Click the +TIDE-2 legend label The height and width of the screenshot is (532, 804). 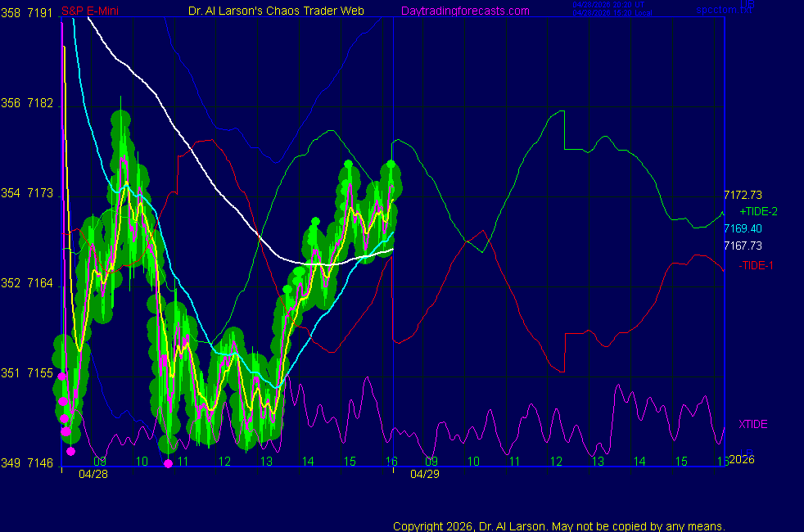coord(758,211)
